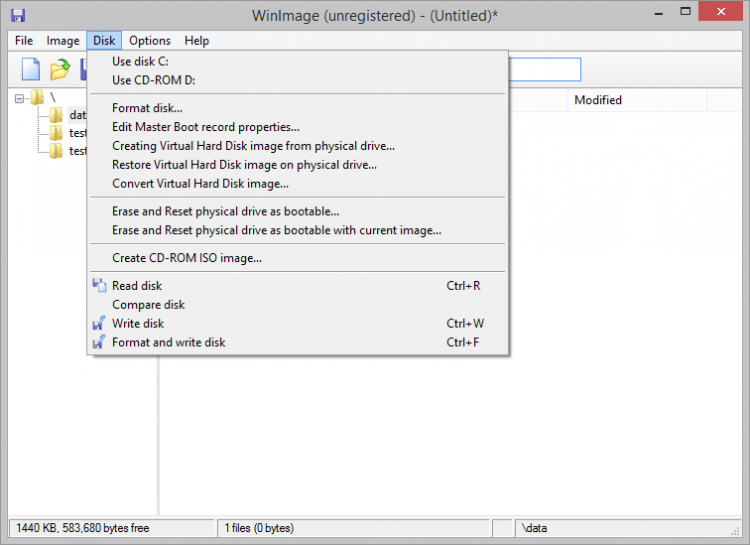This screenshot has width=750, height=545.
Task: Click the Format and write disk icon
Action: coord(99,342)
